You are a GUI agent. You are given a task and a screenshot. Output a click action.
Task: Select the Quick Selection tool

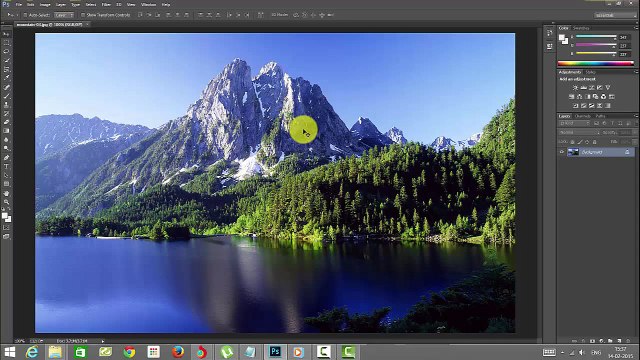(x=6, y=60)
